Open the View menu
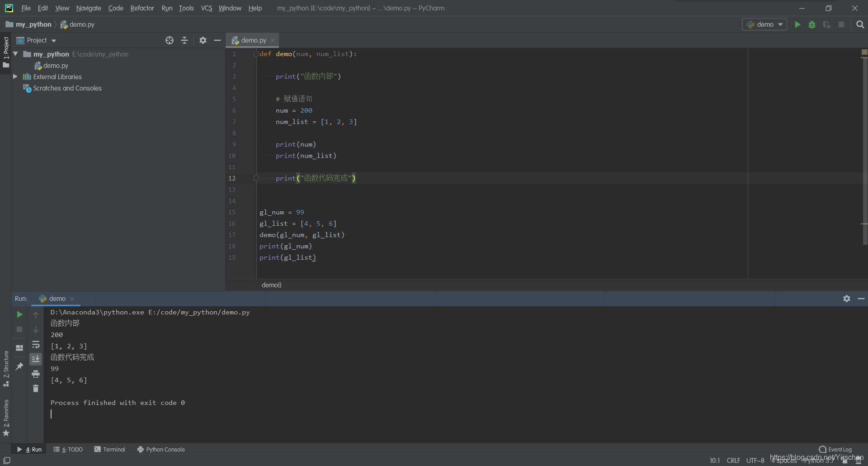Viewport: 868px width, 466px height. tap(62, 8)
